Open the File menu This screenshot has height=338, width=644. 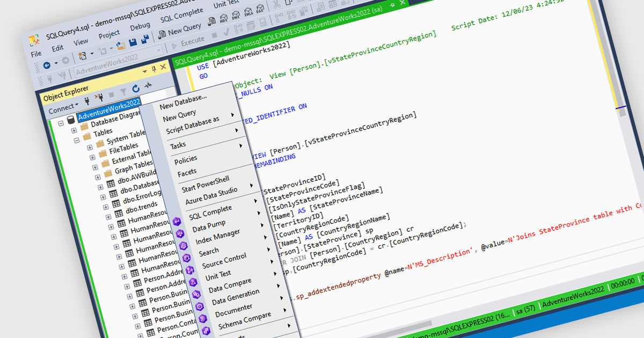pos(36,54)
